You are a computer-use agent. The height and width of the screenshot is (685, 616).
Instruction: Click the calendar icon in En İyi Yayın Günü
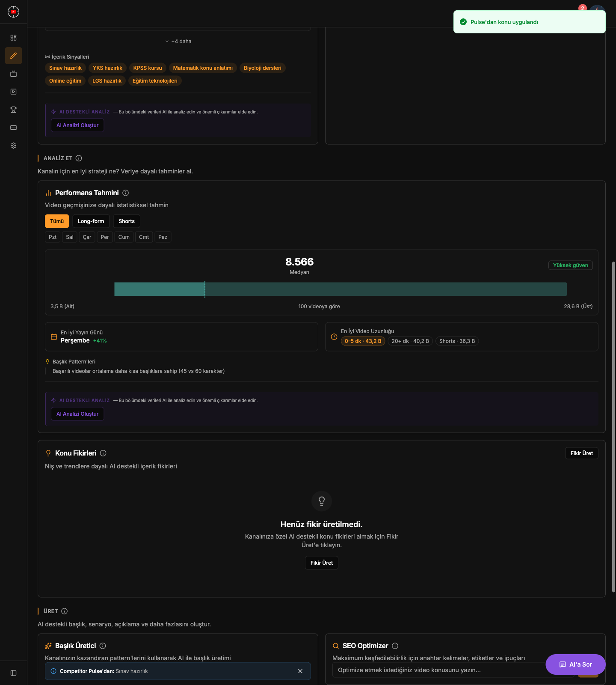click(54, 337)
